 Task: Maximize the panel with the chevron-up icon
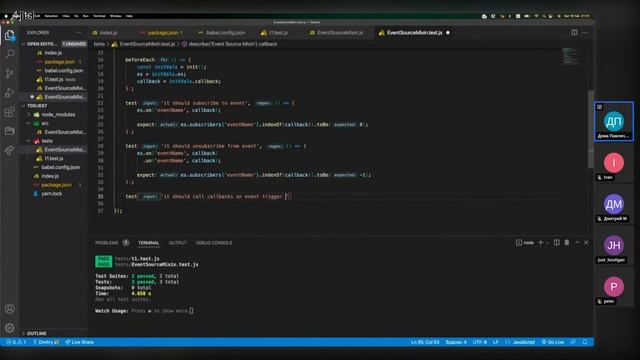pyautogui.click(x=577, y=242)
